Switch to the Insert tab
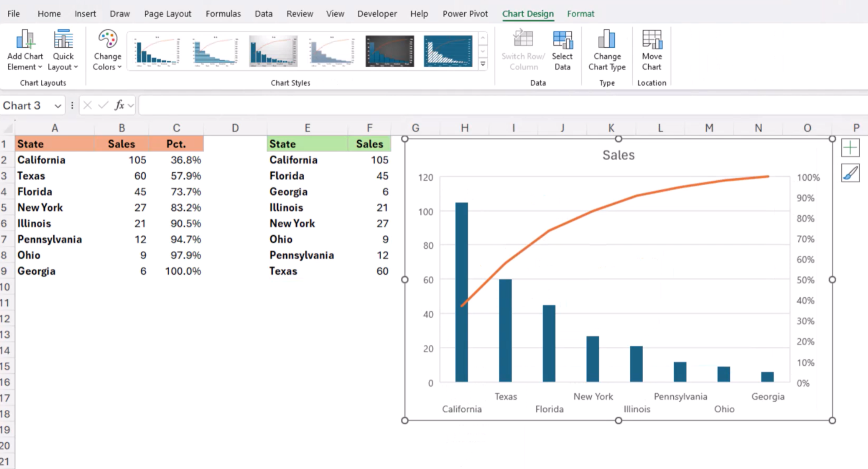The width and height of the screenshot is (868, 469). point(85,14)
